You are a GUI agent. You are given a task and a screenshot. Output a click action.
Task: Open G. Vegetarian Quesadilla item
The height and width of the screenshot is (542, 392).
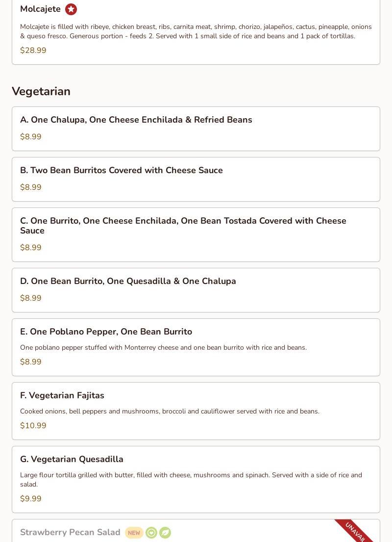(x=72, y=460)
